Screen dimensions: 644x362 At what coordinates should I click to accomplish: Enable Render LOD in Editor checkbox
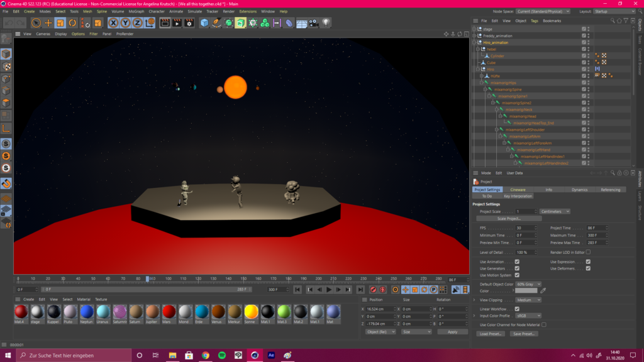588,252
